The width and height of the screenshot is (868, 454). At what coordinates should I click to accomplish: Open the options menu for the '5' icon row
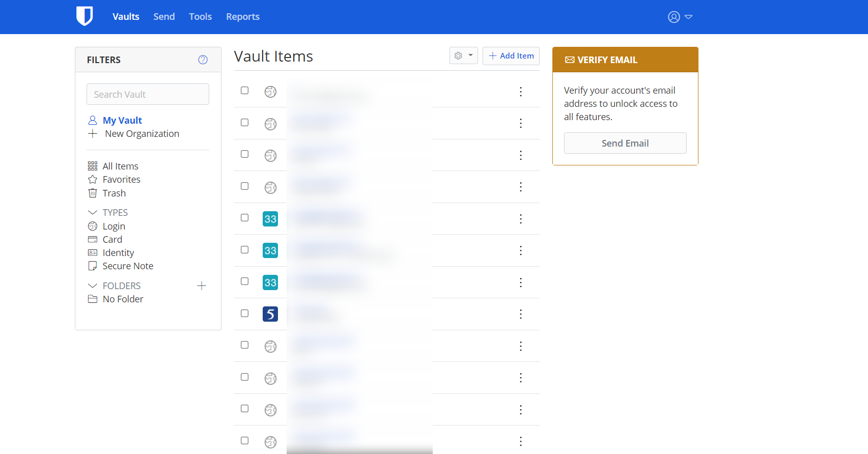point(520,314)
